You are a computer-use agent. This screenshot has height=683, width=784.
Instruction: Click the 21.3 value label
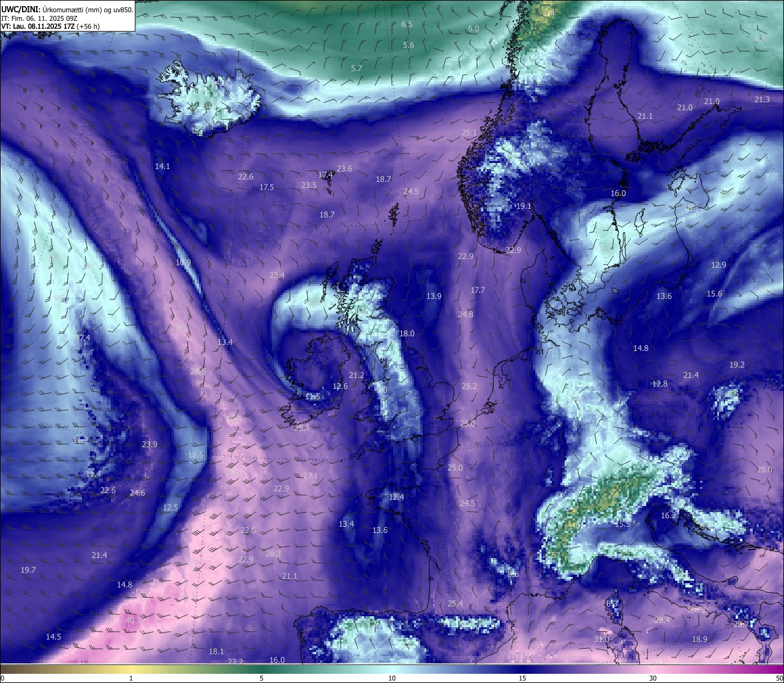(x=762, y=100)
